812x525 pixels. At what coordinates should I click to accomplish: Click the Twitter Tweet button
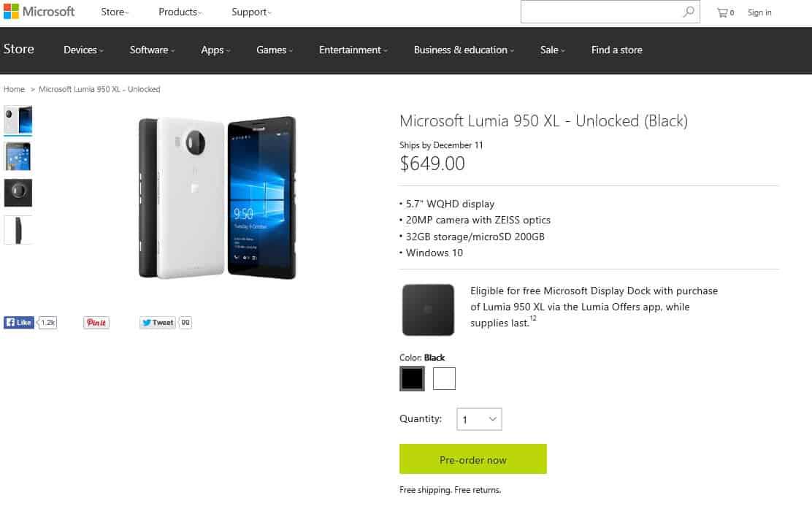[x=158, y=322]
